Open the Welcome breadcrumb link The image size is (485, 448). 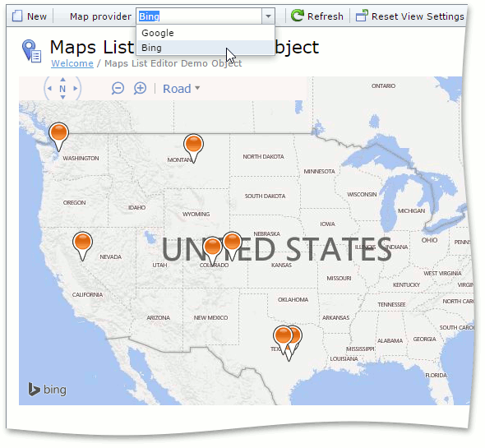pos(72,63)
